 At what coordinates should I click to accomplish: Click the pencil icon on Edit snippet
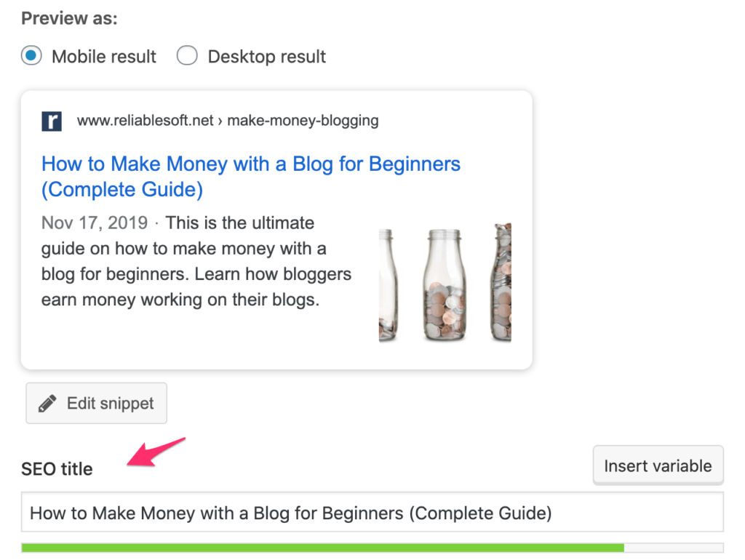[48, 401]
